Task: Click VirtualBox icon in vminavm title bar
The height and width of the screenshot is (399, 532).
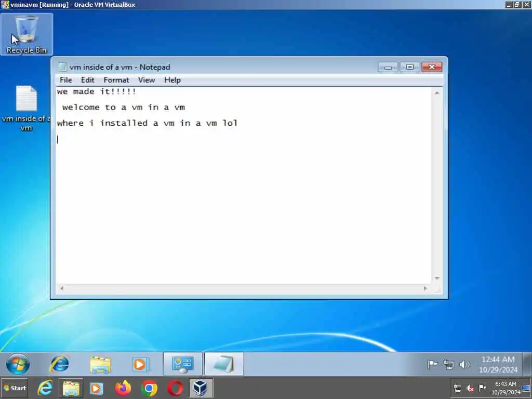Action: click(5, 5)
